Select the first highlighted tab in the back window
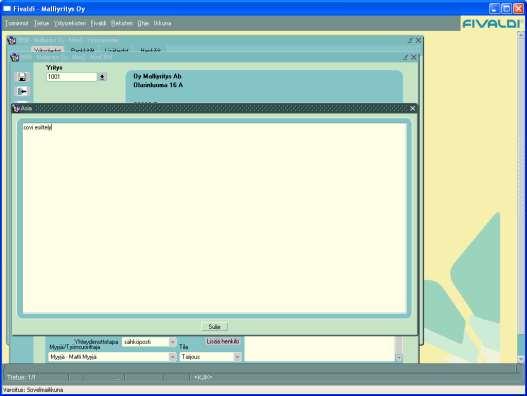Image resolution: width=527 pixels, height=396 pixels. point(48,50)
